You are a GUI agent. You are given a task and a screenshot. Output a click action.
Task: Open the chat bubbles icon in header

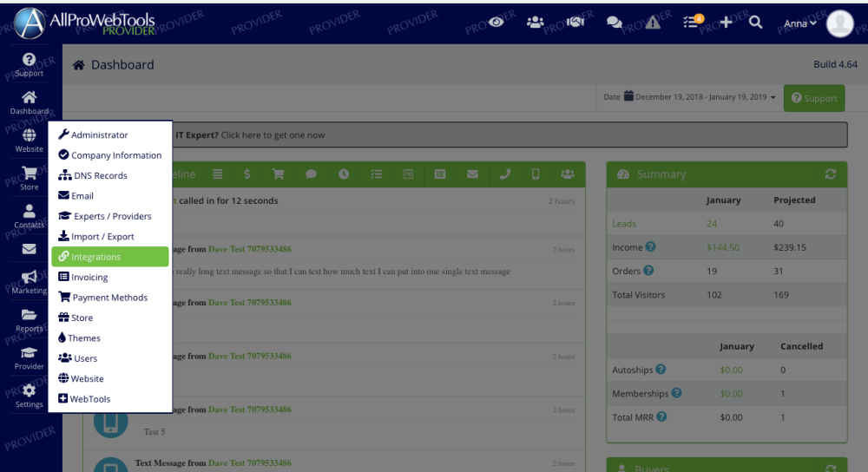click(614, 23)
